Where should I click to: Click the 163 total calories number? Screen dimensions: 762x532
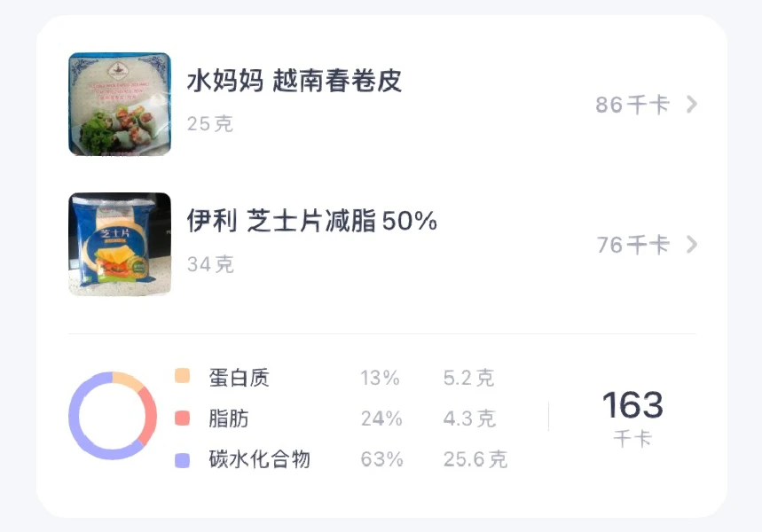tap(632, 405)
